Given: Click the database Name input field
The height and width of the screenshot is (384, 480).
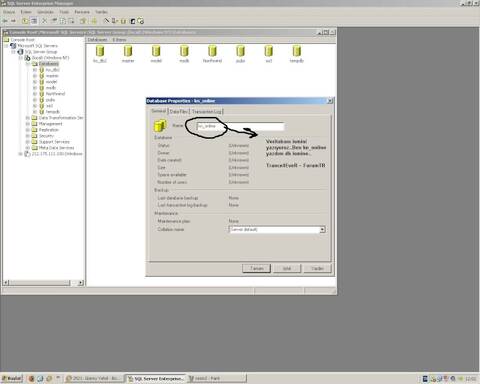Looking at the screenshot, I should point(240,126).
